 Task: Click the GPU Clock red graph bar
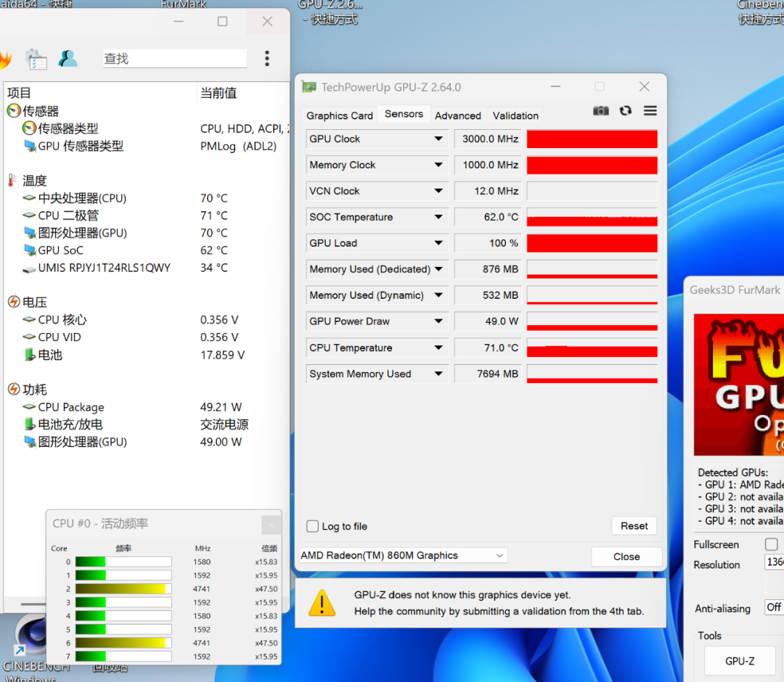(592, 139)
